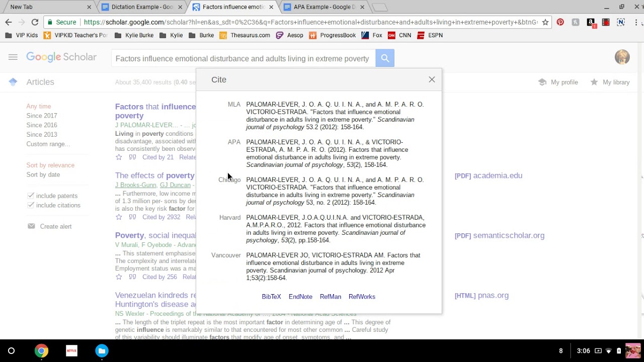
Task: Launch Chrome from the shelf
Action: (x=41, y=351)
